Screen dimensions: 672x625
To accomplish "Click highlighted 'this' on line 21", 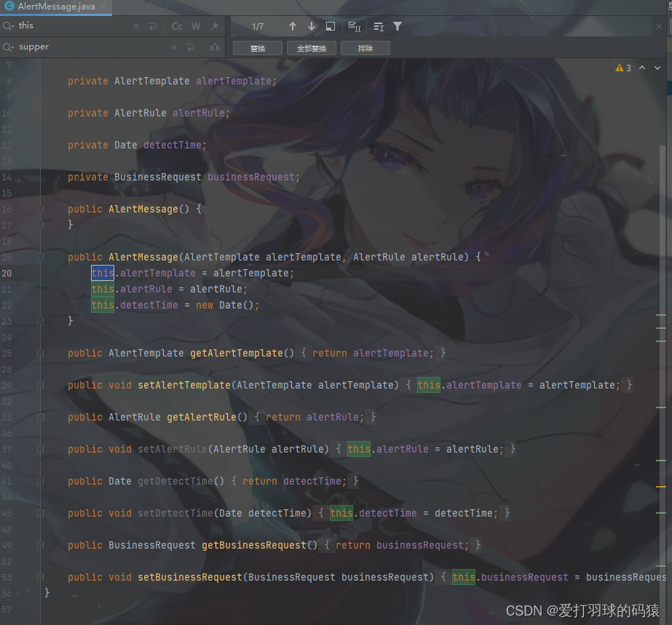I will pos(103,289).
